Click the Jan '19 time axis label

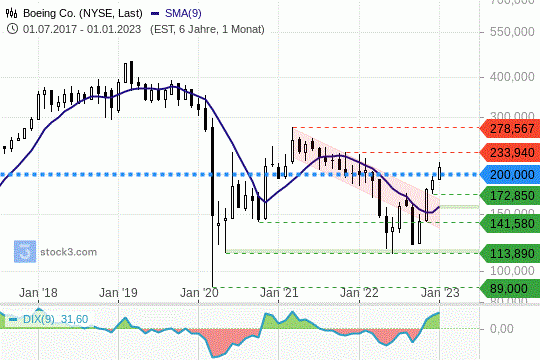118,293
